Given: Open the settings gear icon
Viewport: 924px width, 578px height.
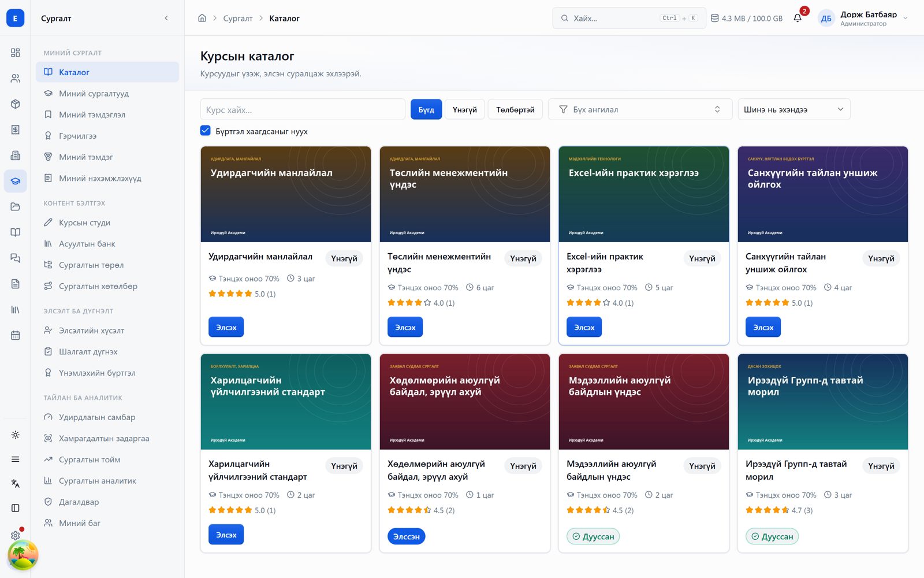Looking at the screenshot, I should pos(16,535).
